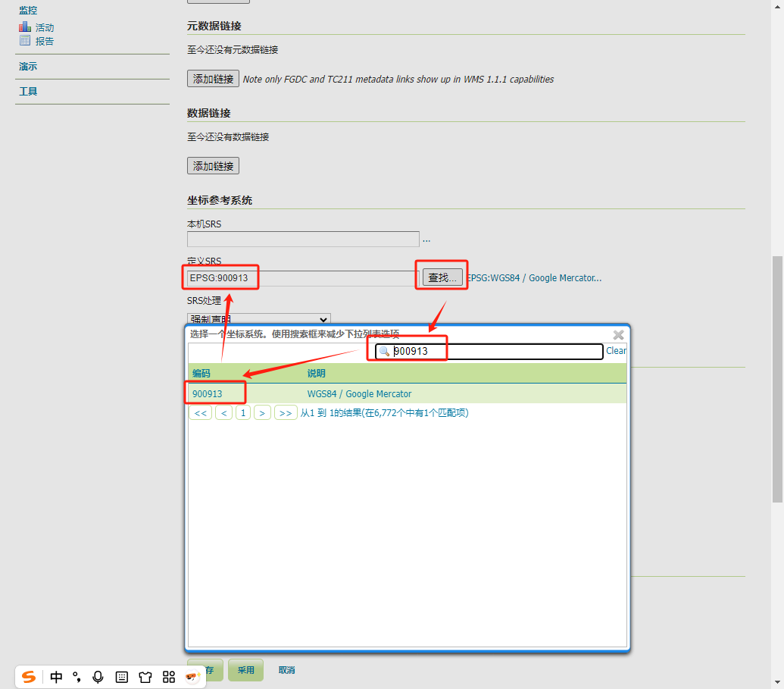
Task: Click the 活动 bar chart icon
Action: [x=25, y=27]
